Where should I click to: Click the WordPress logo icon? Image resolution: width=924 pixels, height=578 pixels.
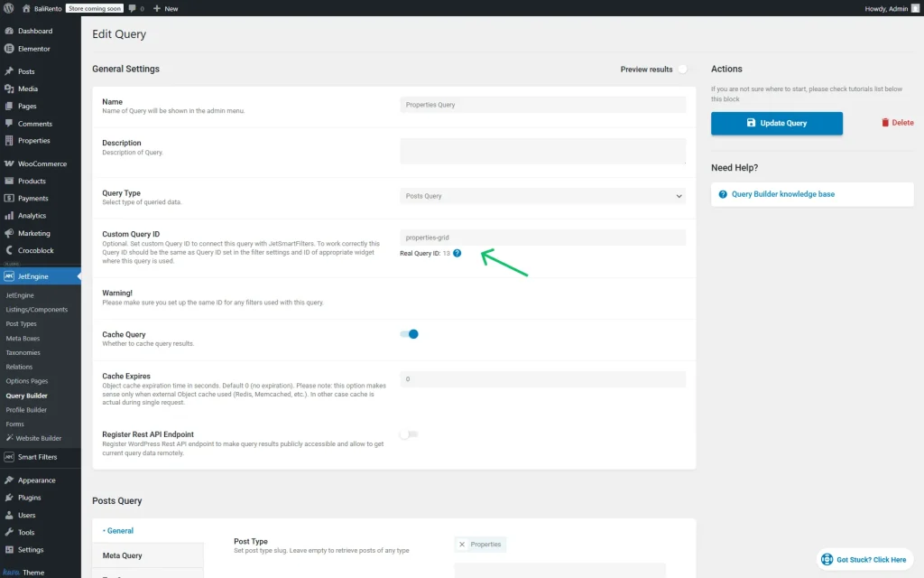tap(9, 8)
